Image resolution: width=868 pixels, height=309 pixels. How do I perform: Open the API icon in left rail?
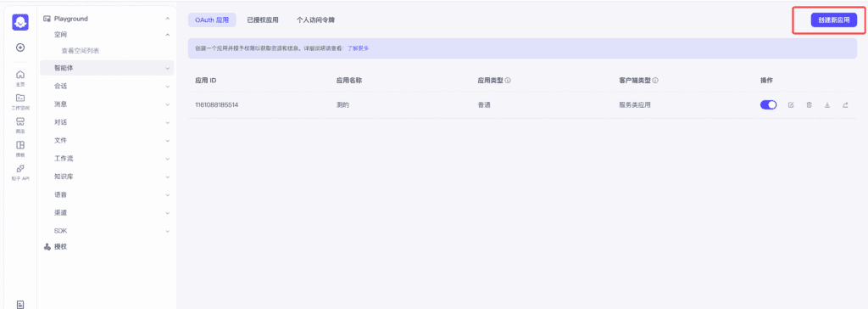(x=20, y=168)
